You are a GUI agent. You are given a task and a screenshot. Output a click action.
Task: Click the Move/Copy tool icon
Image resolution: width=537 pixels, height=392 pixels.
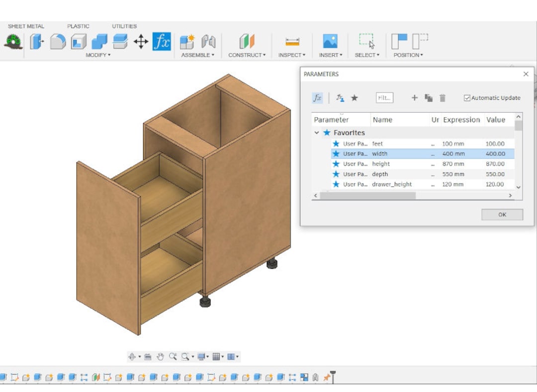[x=141, y=42]
